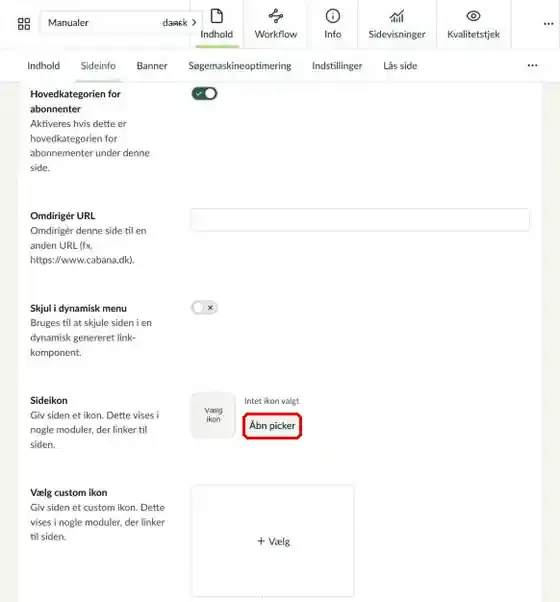Open the top-right more apps ellipsis
The image size is (560, 602).
548,24
